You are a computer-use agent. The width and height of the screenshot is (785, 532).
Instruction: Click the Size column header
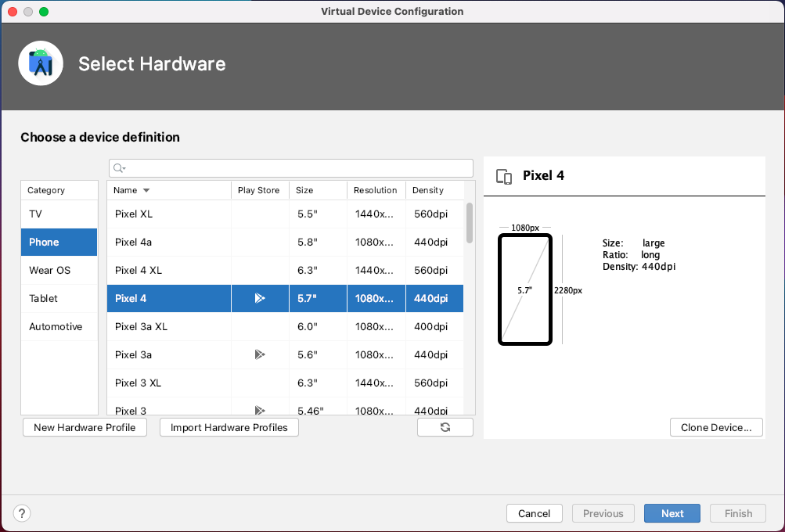coord(318,190)
